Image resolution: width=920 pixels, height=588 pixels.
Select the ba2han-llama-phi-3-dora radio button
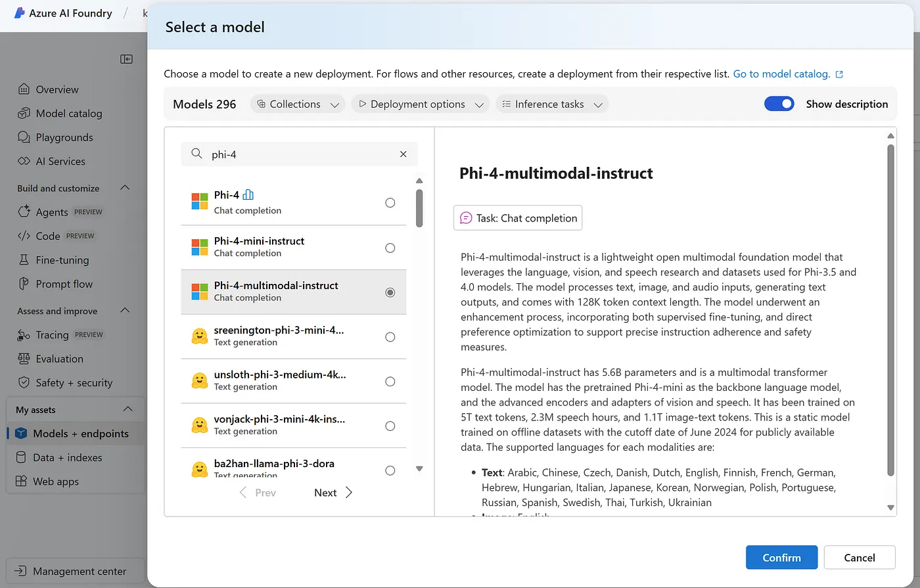tap(390, 470)
